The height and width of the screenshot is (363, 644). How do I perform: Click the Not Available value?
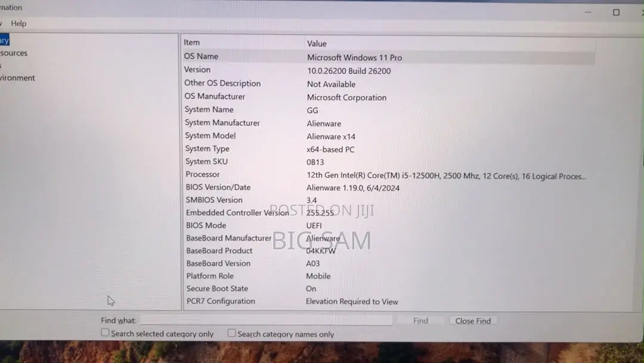[331, 84]
